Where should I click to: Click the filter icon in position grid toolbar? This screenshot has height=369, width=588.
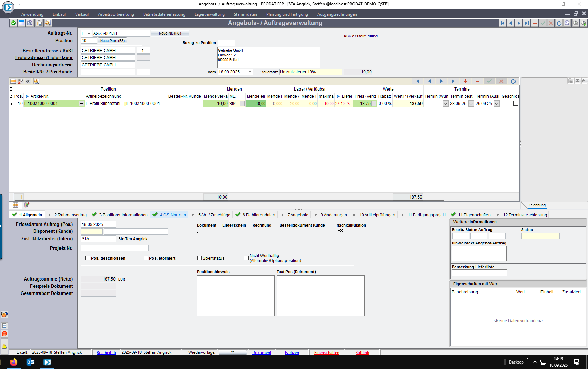pyautogui.click(x=21, y=81)
